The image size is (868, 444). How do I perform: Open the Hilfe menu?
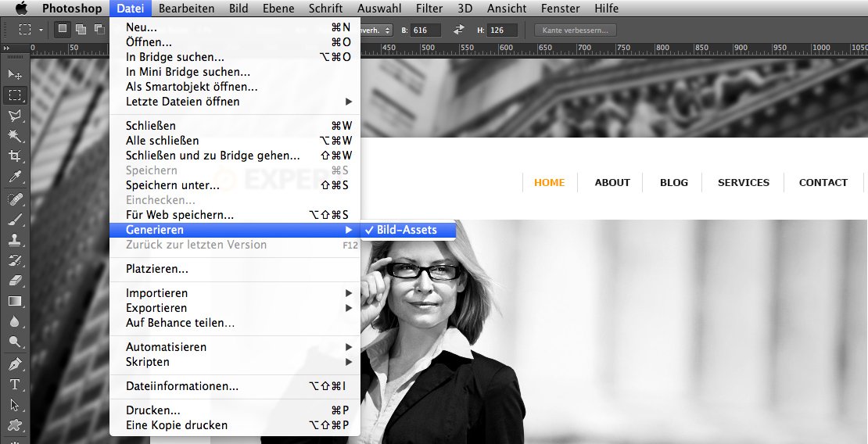tap(606, 9)
